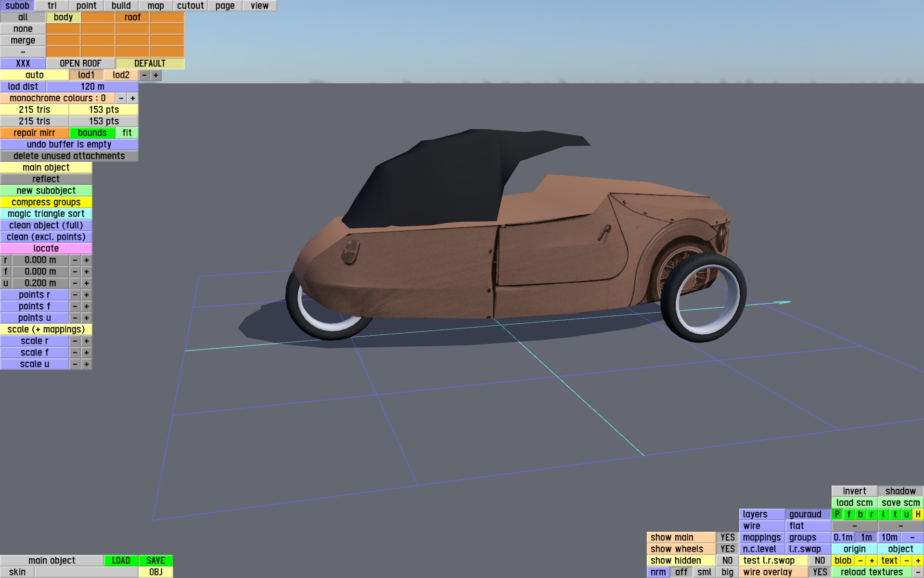The height and width of the screenshot is (578, 924).
Task: Open the cutout tab
Action: (190, 6)
